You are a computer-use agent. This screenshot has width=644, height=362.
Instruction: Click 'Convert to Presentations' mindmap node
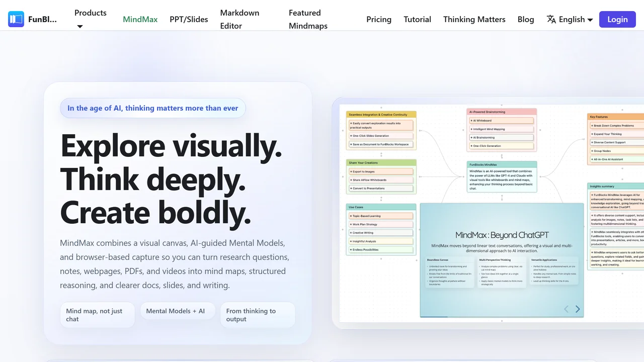tap(381, 189)
